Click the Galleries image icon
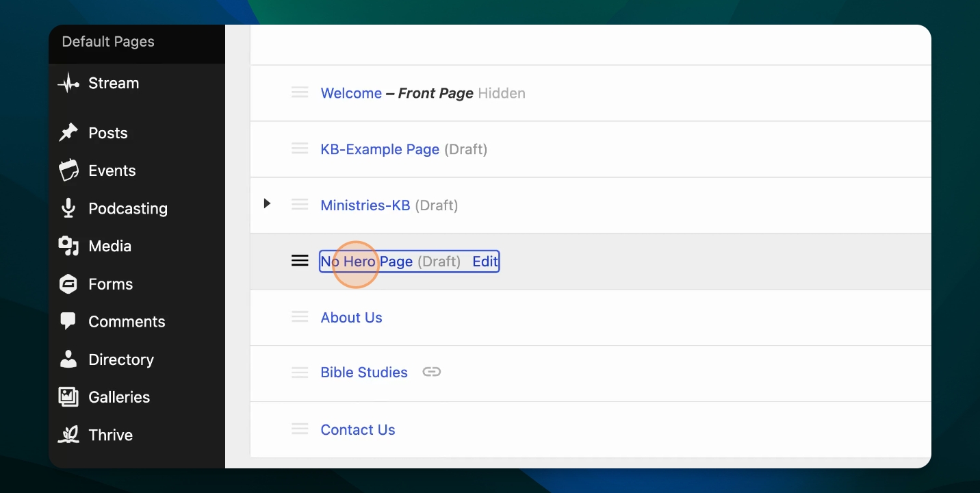The width and height of the screenshot is (980, 493). pos(68,397)
